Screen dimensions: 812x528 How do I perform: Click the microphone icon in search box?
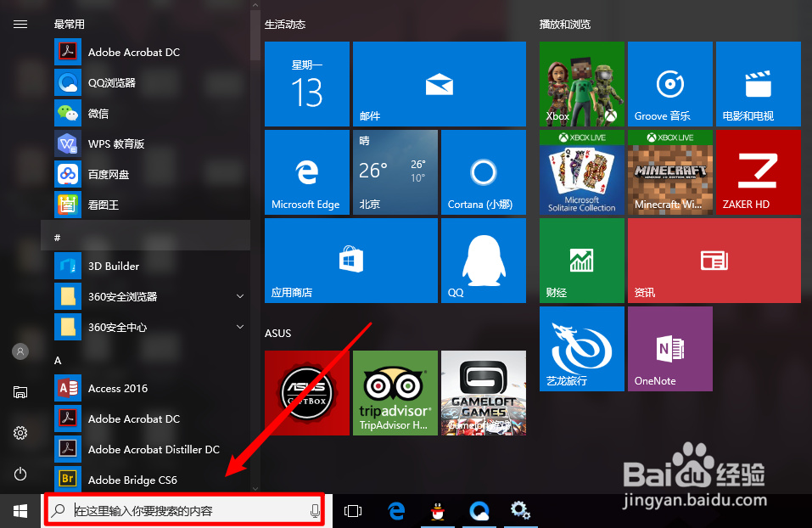[314, 511]
